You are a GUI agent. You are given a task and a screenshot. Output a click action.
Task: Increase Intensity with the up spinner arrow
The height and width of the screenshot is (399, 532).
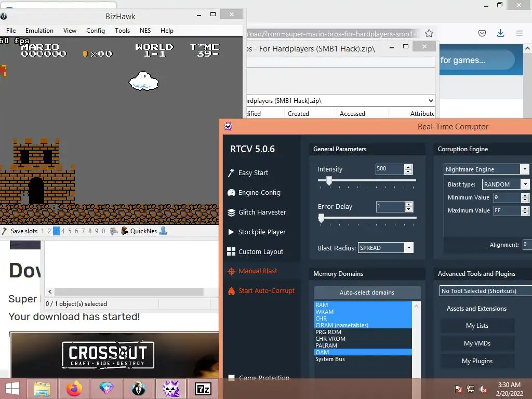408,167
